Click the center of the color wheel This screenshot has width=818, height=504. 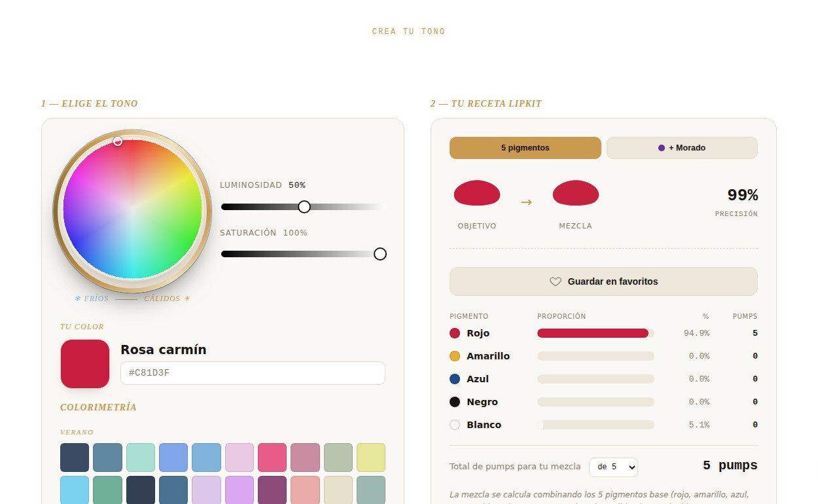pos(132,210)
